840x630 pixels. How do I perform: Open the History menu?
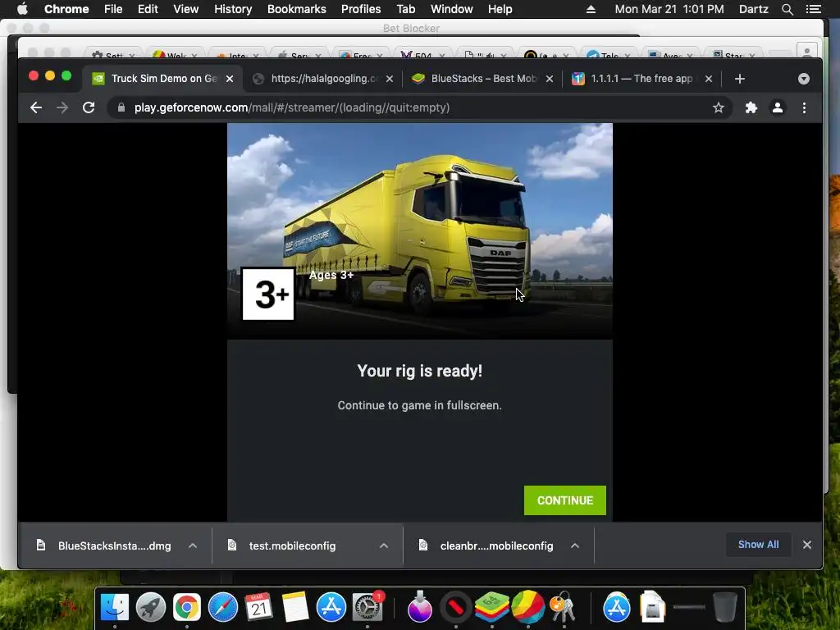232,9
